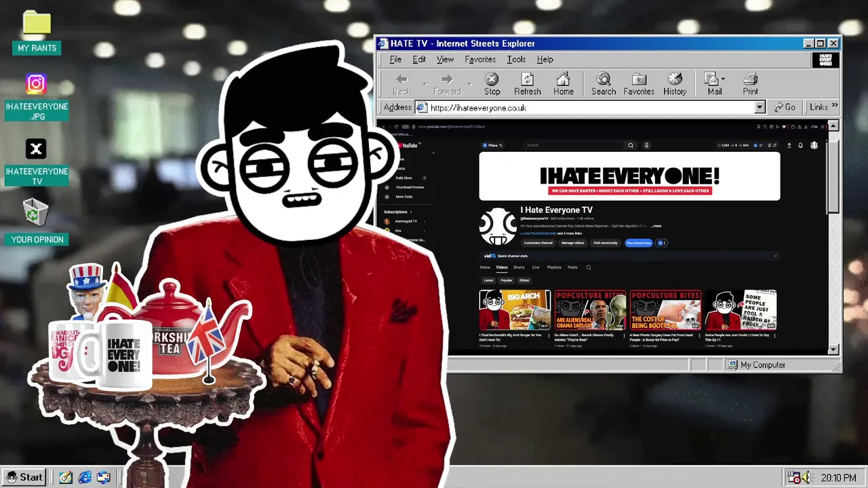
Task: Switch to the channel Home tab
Action: click(485, 267)
